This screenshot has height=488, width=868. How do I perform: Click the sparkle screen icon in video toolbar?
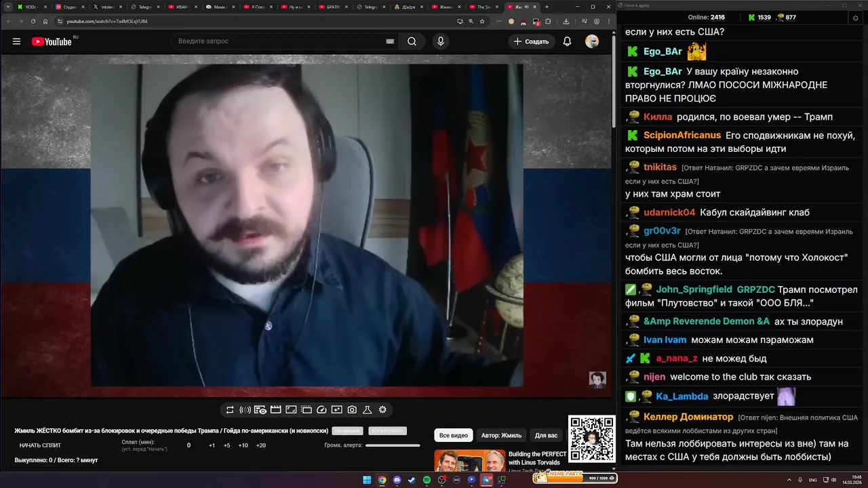pos(337,410)
